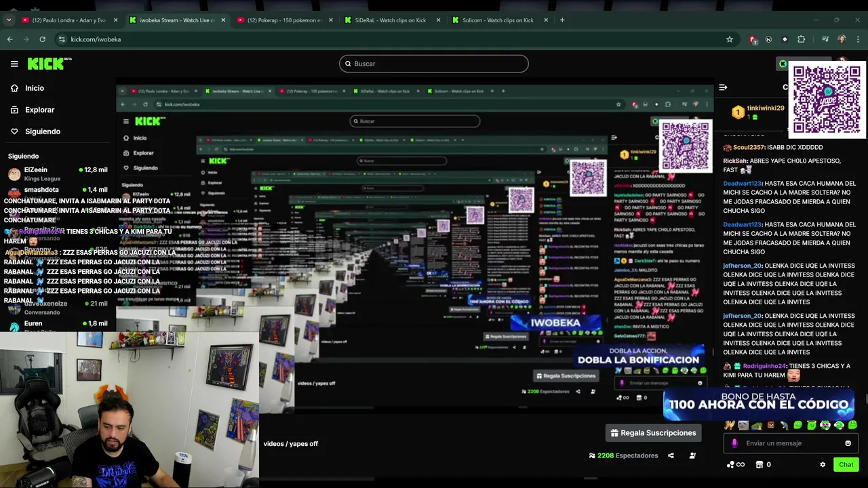868x488 pixels.
Task: Bookmark this page with star icon
Action: pos(730,39)
